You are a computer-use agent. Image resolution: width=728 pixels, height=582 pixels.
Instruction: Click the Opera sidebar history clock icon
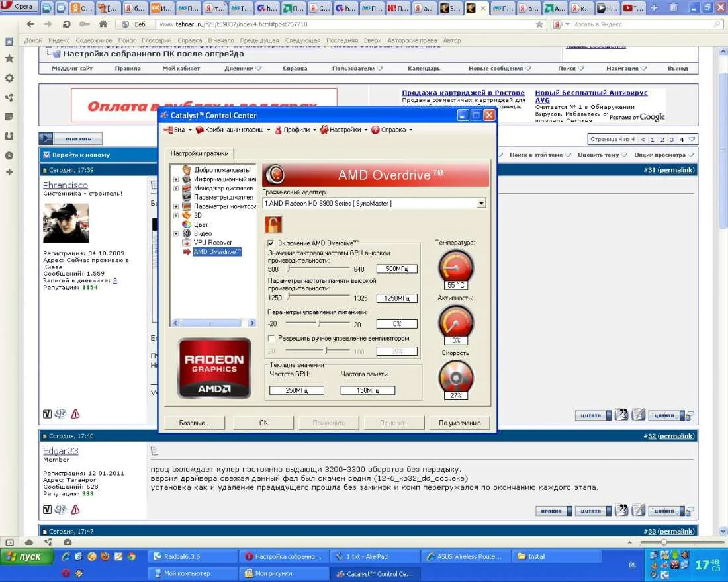(x=9, y=155)
